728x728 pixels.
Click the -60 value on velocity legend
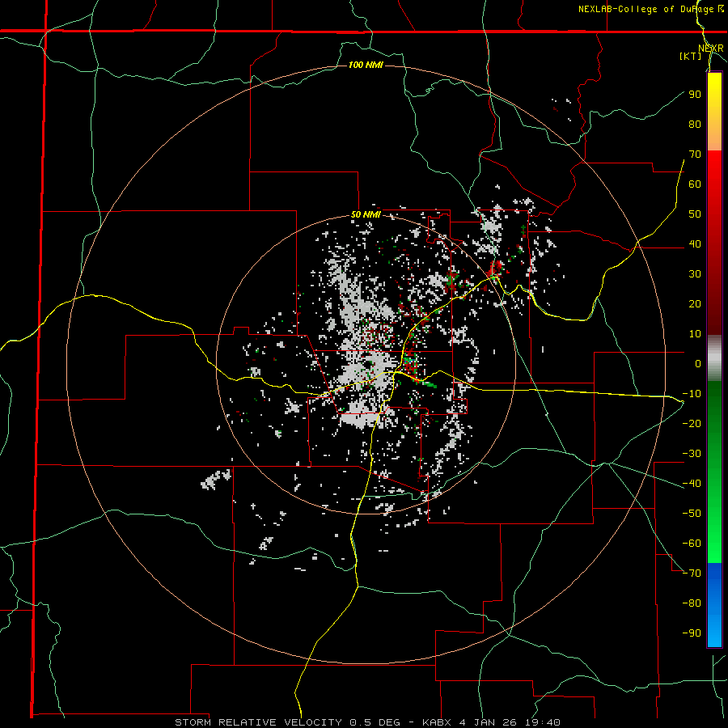click(692, 544)
